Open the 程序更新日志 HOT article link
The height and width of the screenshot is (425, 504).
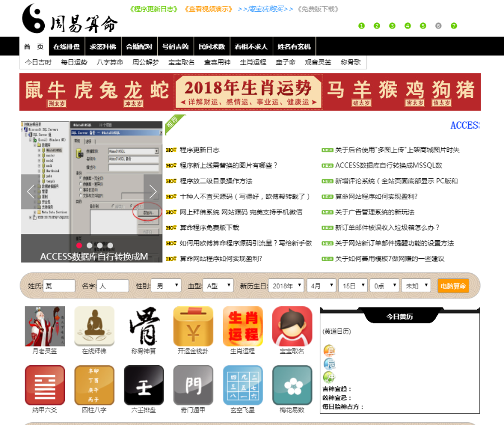pyautogui.click(x=199, y=150)
